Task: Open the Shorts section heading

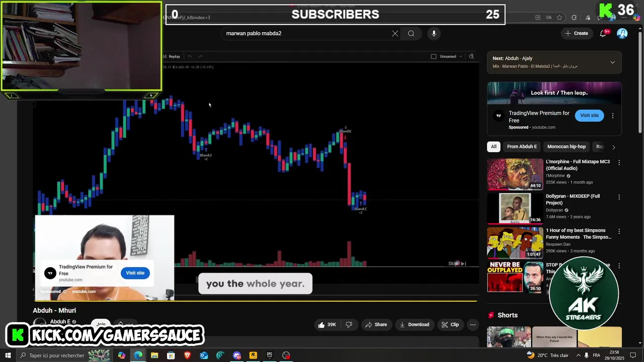Action: point(507,315)
